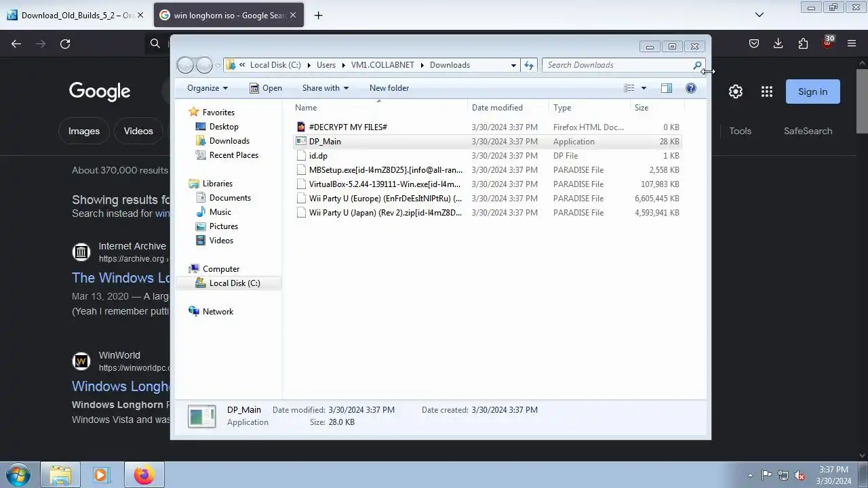This screenshot has height=488, width=868.
Task: Open the Windows Start menu
Action: click(17, 474)
